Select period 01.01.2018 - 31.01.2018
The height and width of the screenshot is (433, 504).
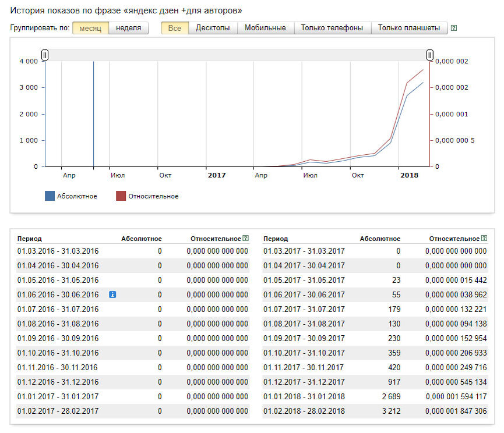click(x=304, y=396)
